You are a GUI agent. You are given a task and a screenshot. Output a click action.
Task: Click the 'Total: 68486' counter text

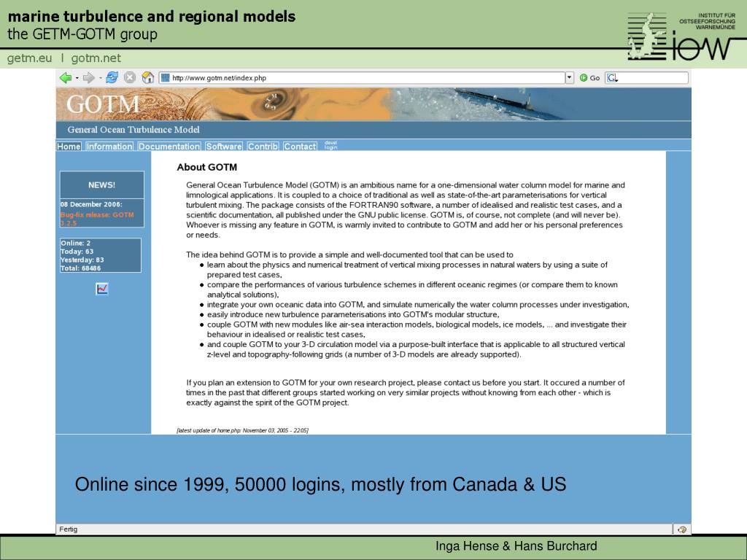80,268
